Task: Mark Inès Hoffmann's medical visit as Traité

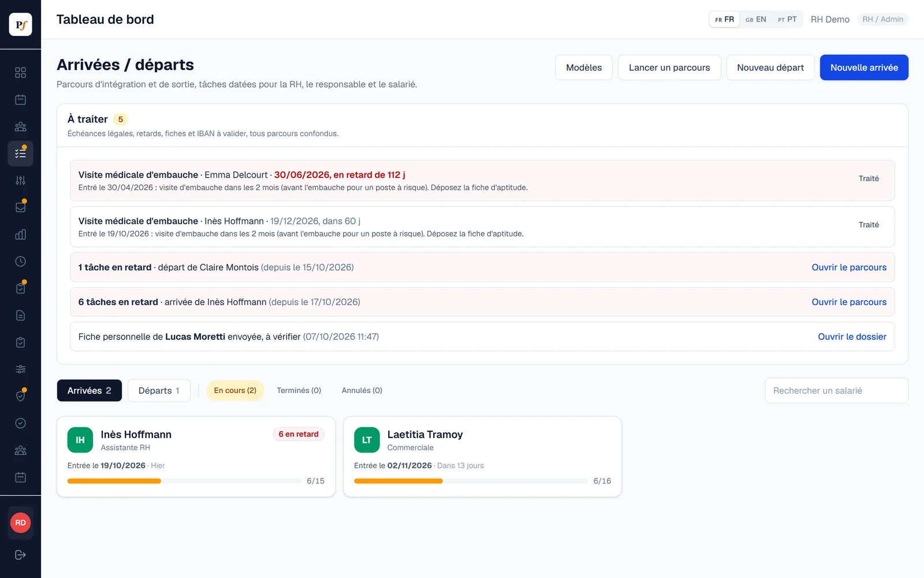Action: (869, 225)
